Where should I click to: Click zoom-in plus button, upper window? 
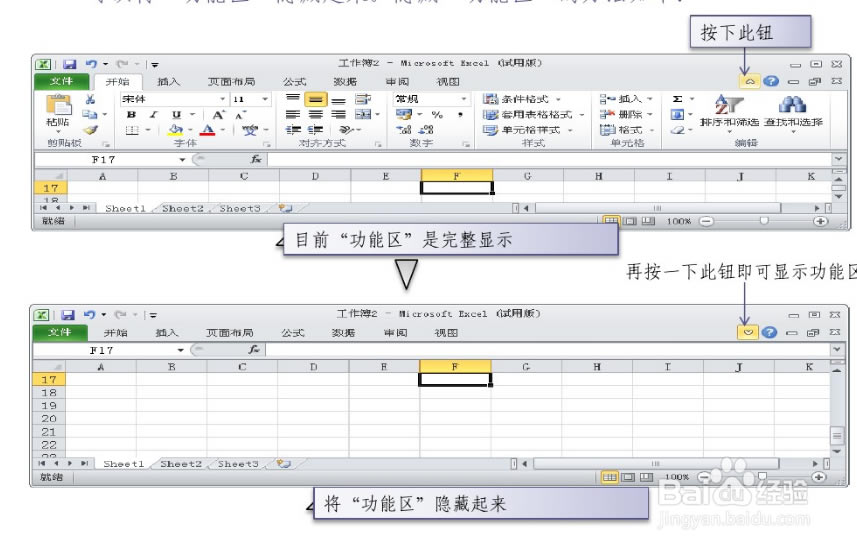pyautogui.click(x=820, y=221)
